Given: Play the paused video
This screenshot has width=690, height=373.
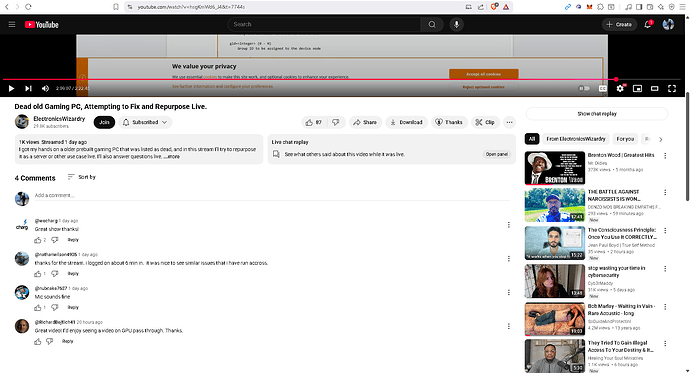Looking at the screenshot, I should (11, 88).
